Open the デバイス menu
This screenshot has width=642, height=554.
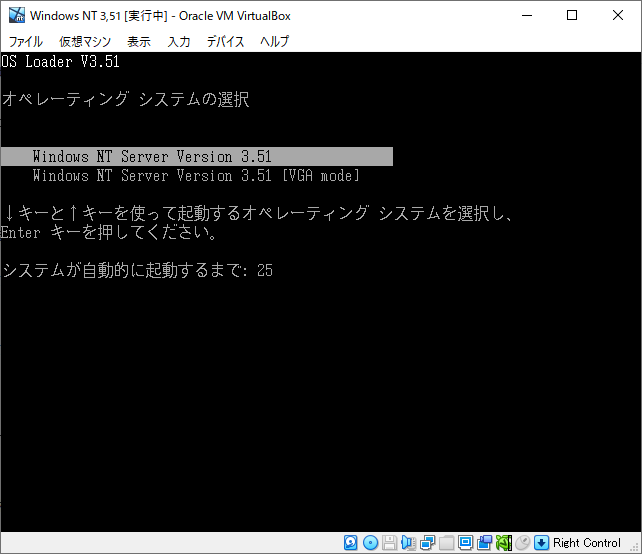225,41
